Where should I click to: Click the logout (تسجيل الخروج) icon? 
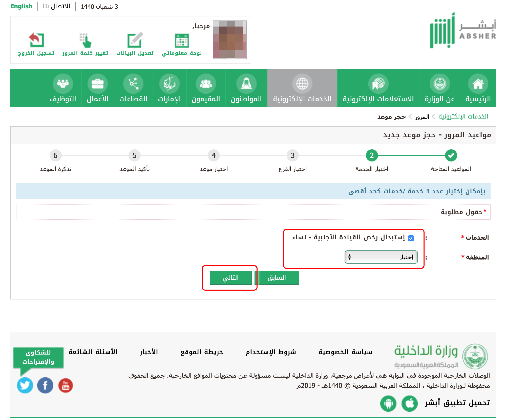click(x=36, y=40)
